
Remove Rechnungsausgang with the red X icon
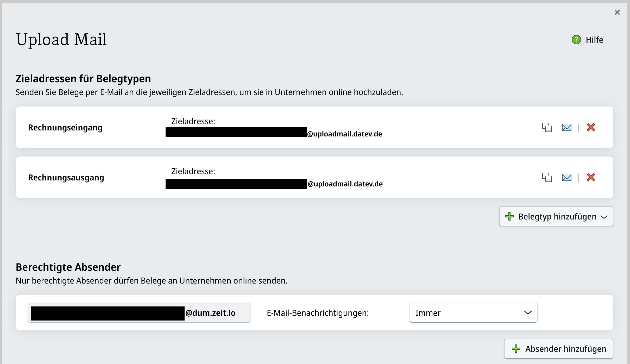point(591,177)
